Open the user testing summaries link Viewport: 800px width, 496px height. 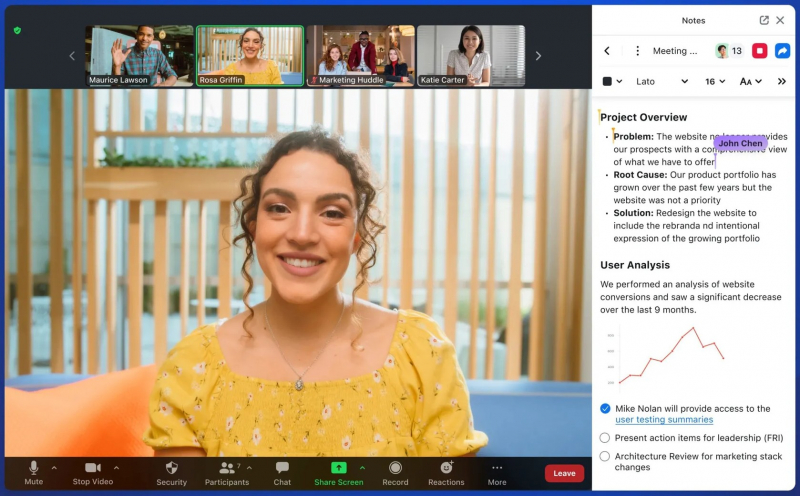point(664,420)
